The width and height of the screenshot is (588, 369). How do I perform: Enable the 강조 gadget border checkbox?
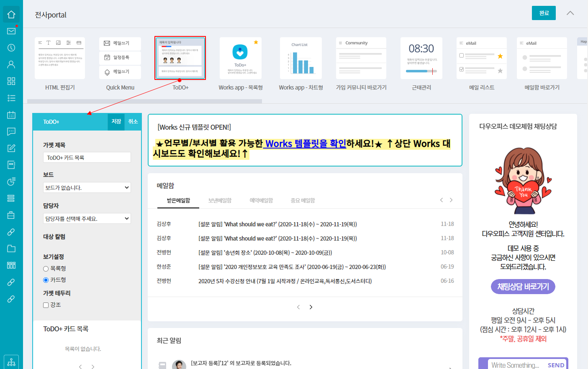click(46, 305)
